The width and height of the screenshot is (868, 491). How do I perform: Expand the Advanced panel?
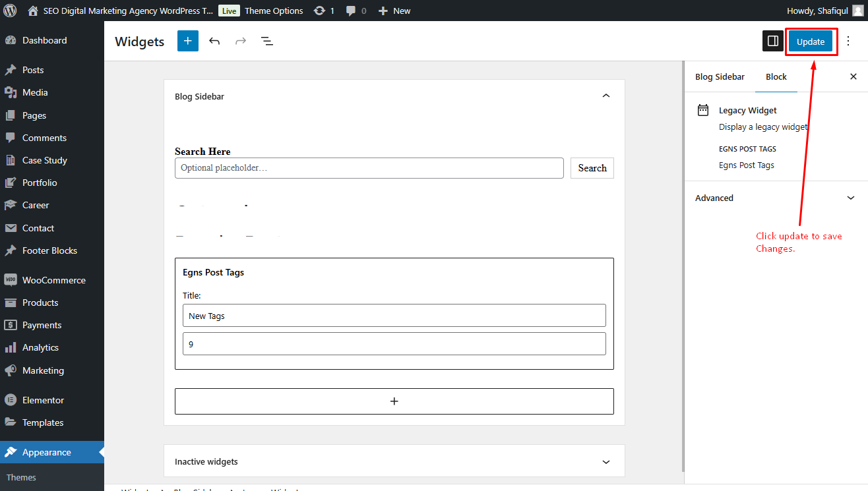point(776,198)
